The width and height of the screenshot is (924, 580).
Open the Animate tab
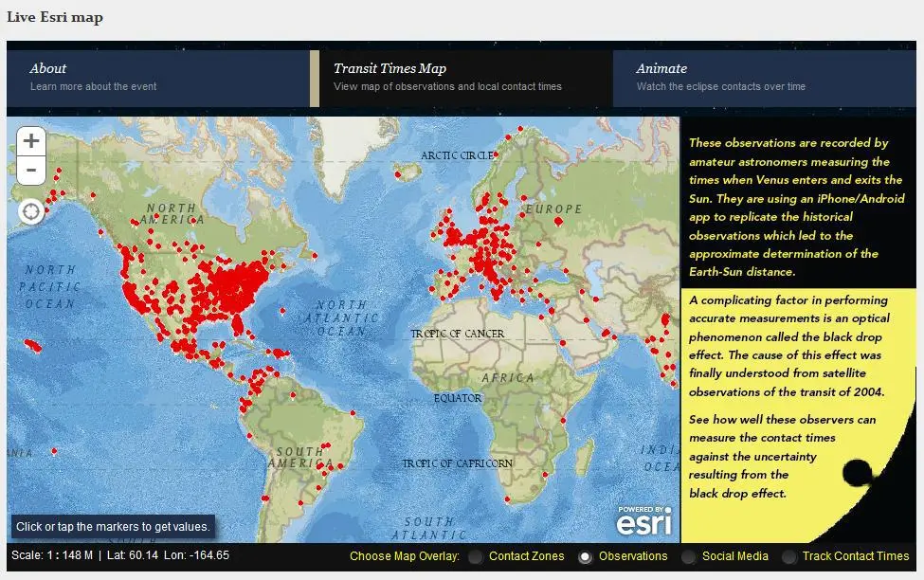coord(764,79)
